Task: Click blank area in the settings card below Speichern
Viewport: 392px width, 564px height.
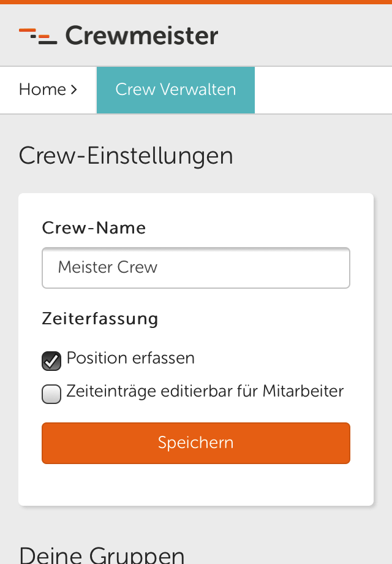Action: pyautogui.click(x=196, y=485)
